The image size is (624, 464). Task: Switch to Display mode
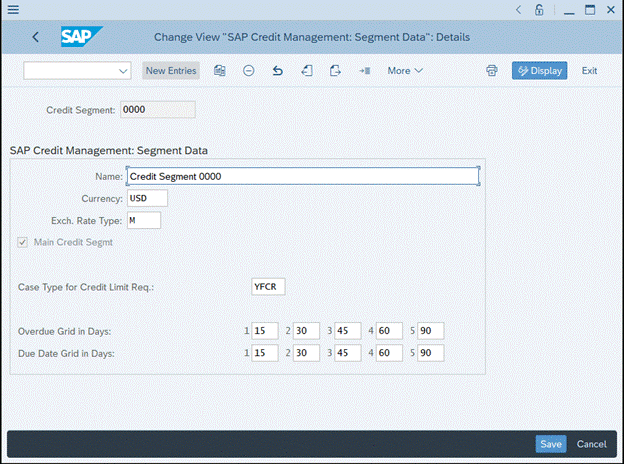tap(539, 71)
